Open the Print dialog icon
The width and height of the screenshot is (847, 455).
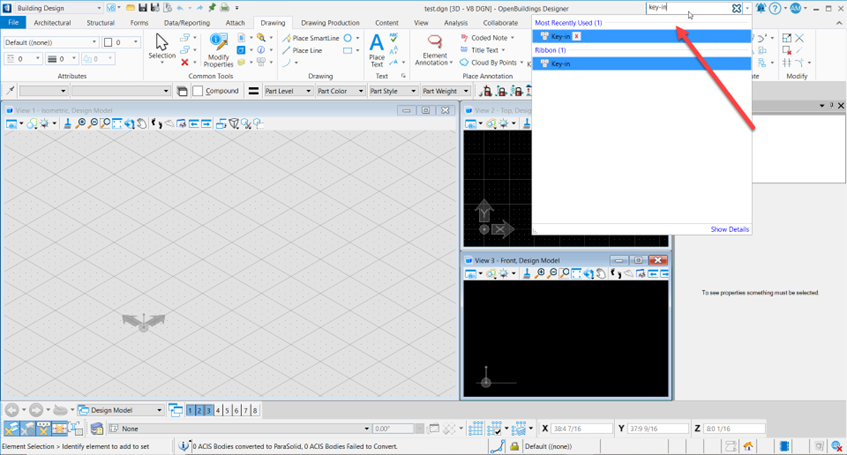[x=224, y=8]
